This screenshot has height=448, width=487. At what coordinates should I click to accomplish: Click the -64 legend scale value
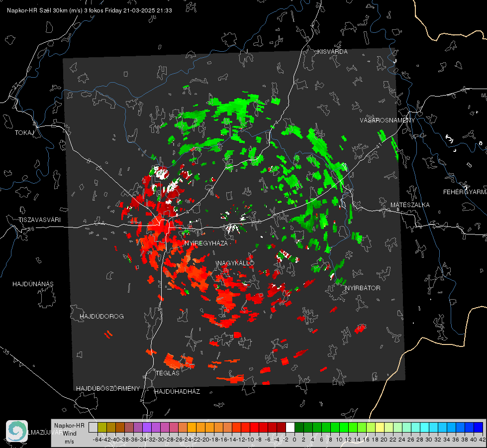point(97,440)
